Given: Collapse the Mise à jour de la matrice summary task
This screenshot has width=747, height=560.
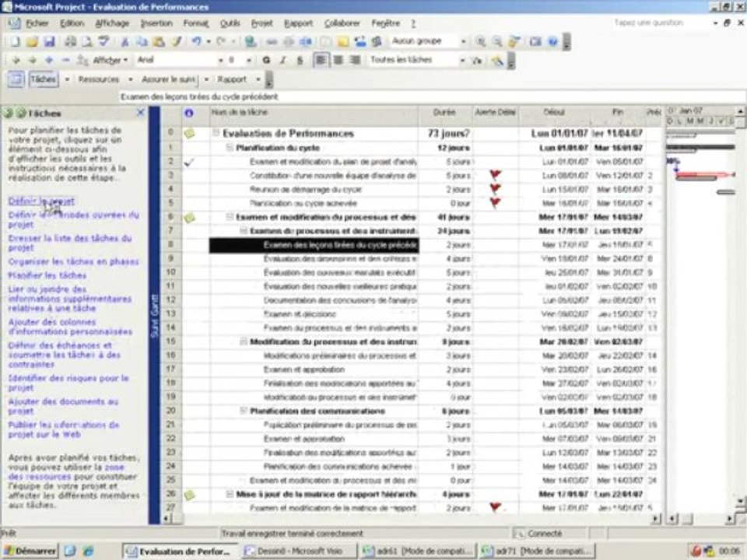Looking at the screenshot, I should pyautogui.click(x=230, y=495).
